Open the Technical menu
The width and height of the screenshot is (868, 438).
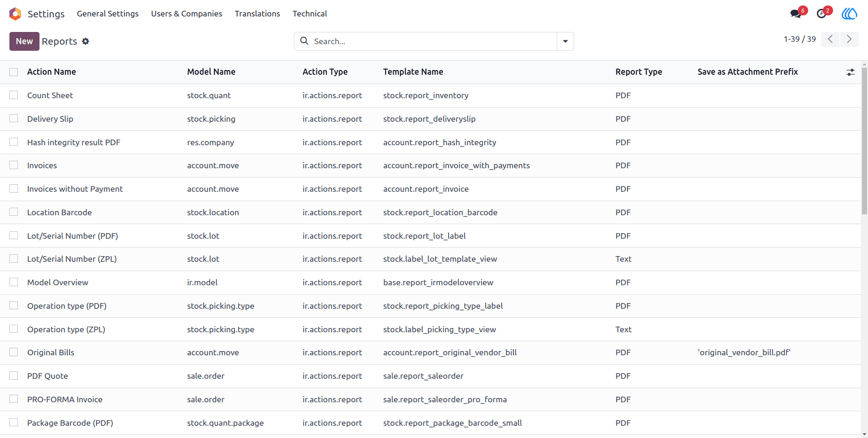tap(310, 14)
